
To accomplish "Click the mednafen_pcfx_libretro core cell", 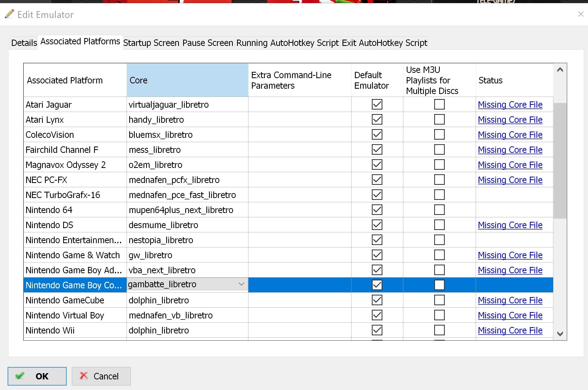I will [x=187, y=180].
